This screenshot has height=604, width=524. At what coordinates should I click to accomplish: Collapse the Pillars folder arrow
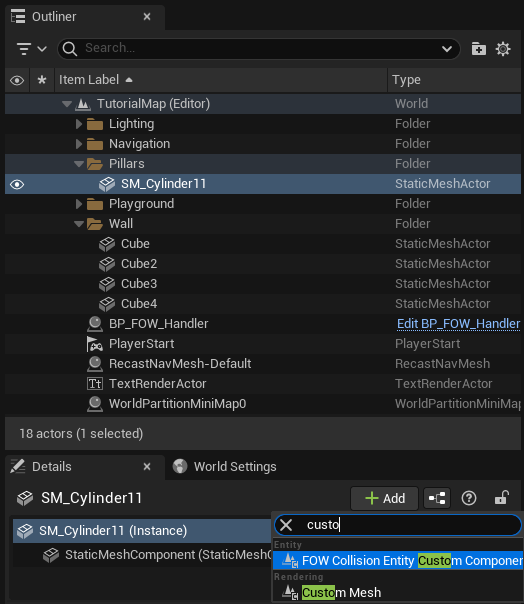(79, 164)
